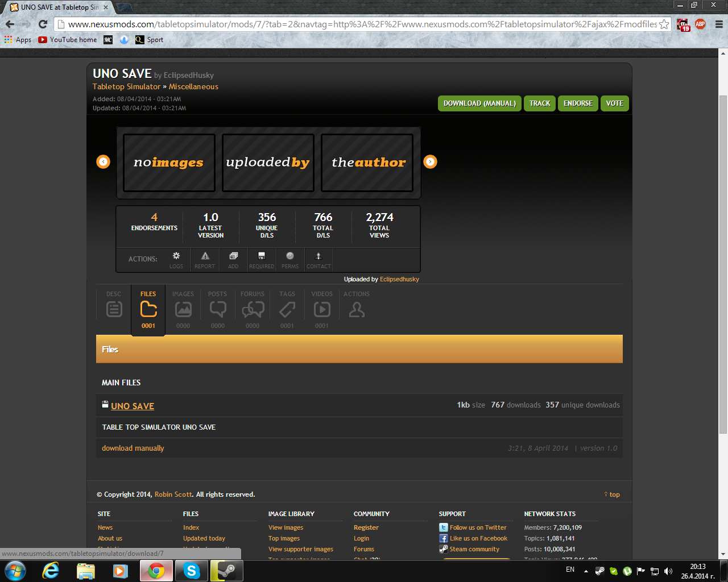This screenshot has width=728, height=582.
Task: Open the MC bookmark icon
Action: tap(108, 40)
